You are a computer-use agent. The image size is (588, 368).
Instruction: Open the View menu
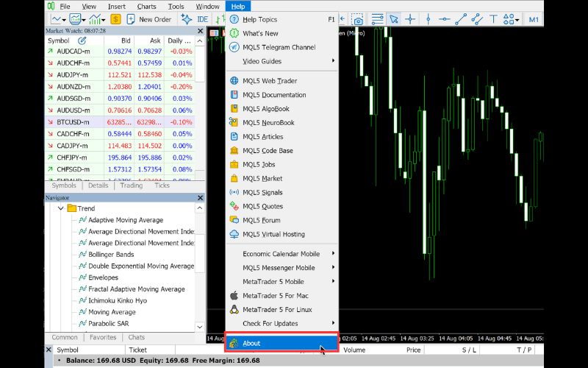point(89,7)
